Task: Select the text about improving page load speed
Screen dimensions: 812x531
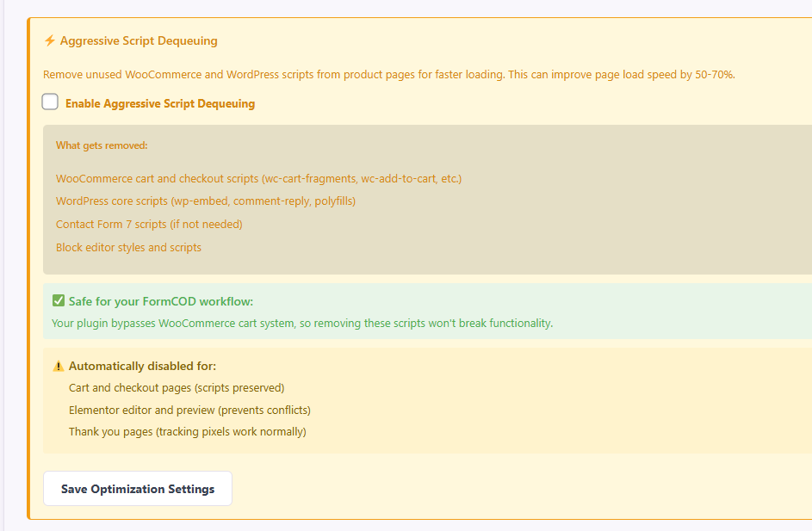Action: tap(387, 74)
